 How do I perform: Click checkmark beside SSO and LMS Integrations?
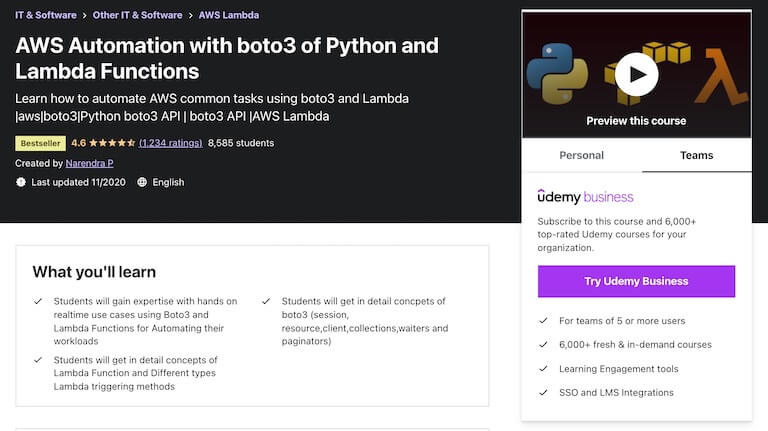tap(543, 392)
